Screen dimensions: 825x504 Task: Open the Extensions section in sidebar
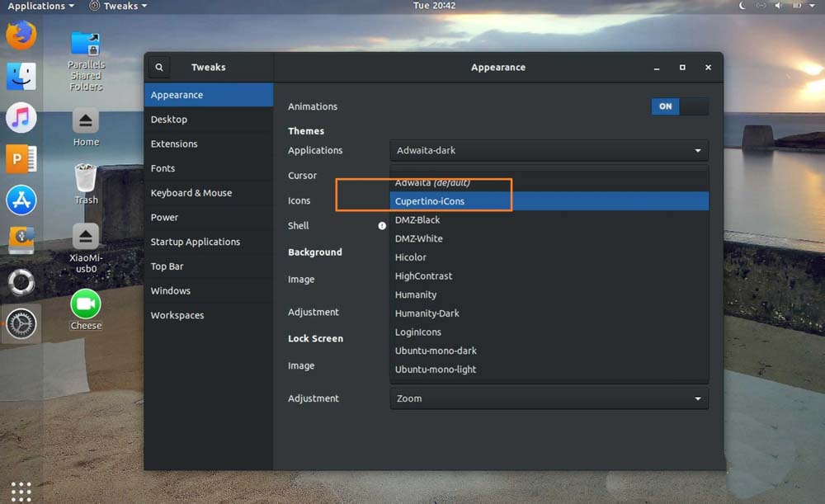click(174, 144)
